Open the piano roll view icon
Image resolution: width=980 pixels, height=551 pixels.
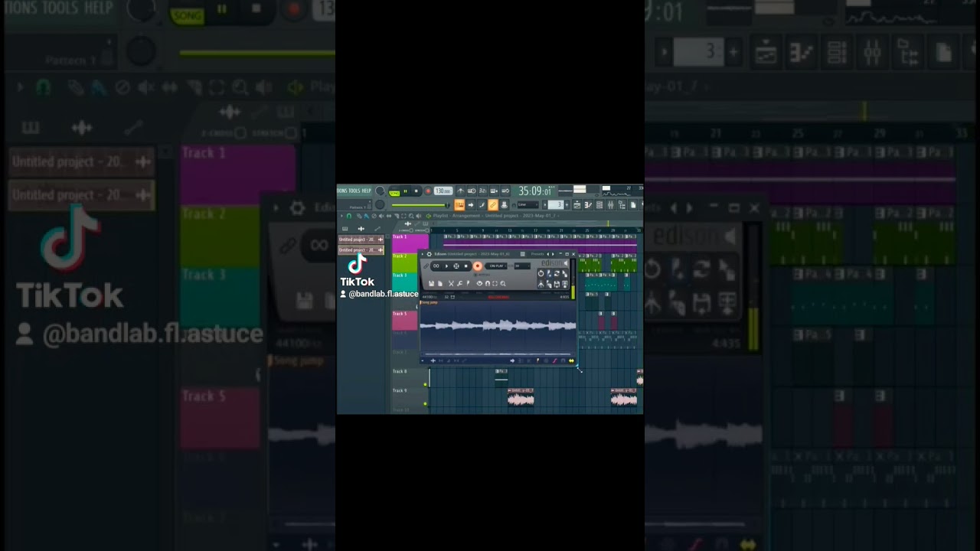tap(588, 205)
